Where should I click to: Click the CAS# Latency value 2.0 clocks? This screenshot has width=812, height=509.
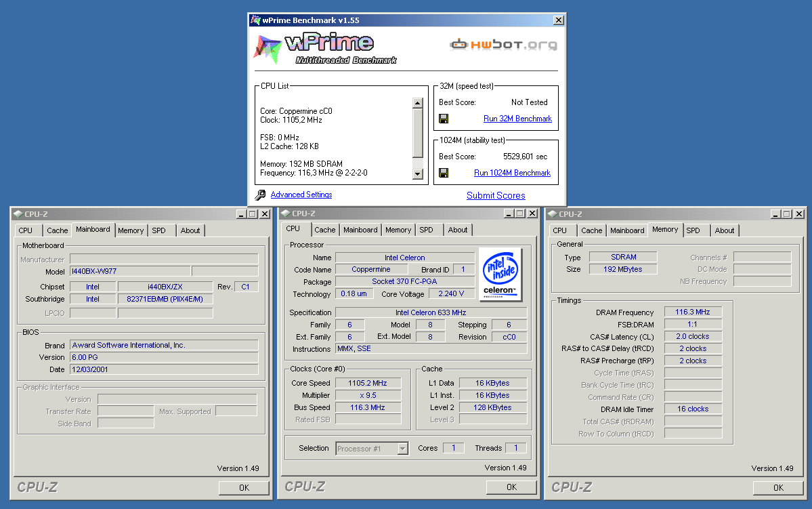coord(693,336)
